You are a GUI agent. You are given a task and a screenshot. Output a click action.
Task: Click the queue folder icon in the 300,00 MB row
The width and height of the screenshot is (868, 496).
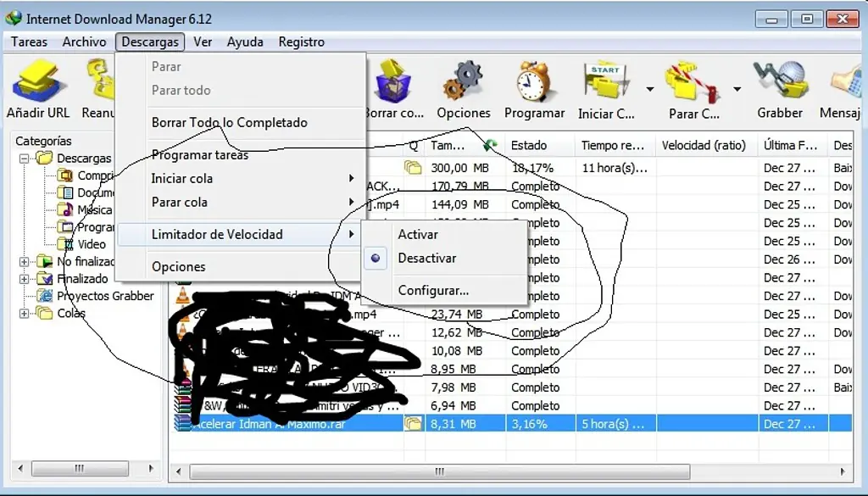coord(413,167)
